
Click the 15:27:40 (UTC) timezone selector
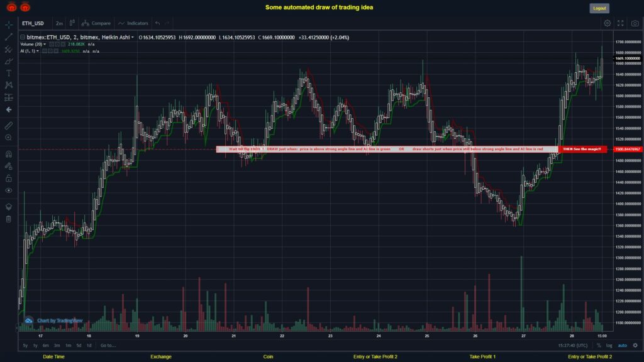coord(572,346)
